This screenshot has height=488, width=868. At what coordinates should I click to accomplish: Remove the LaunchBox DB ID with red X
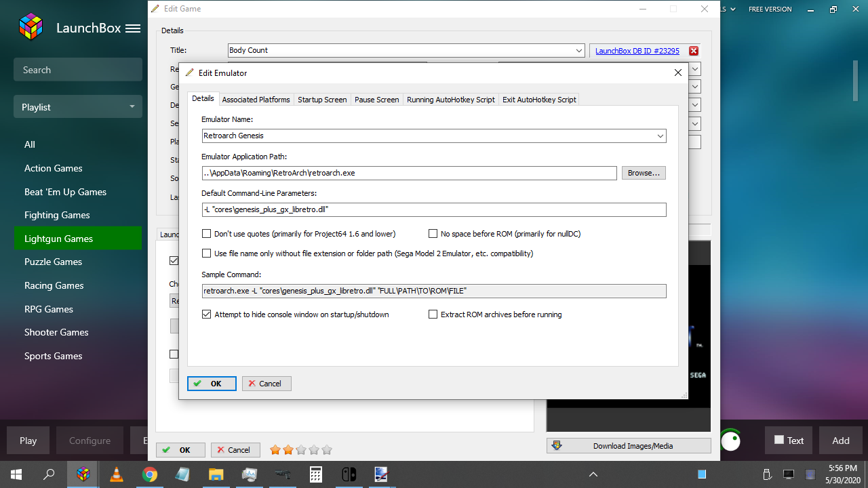tap(694, 51)
